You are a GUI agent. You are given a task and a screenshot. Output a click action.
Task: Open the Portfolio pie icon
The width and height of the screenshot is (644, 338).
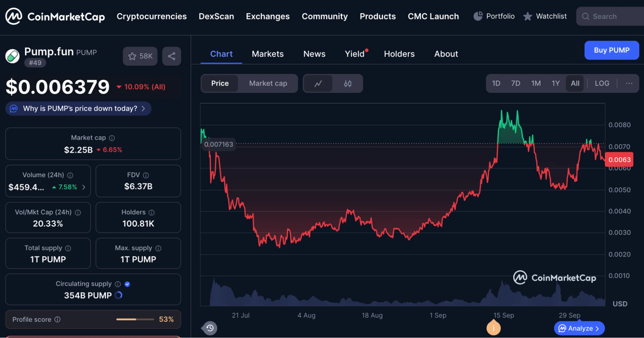point(478,16)
